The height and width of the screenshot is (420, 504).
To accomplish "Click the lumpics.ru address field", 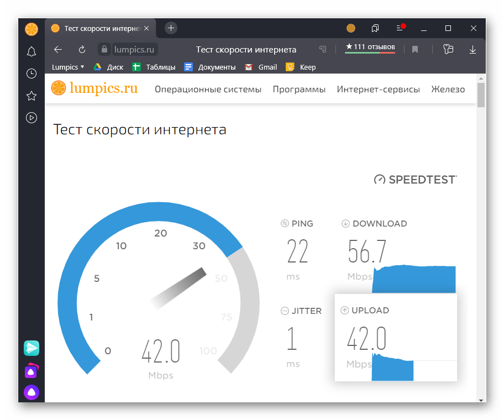I will (135, 50).
